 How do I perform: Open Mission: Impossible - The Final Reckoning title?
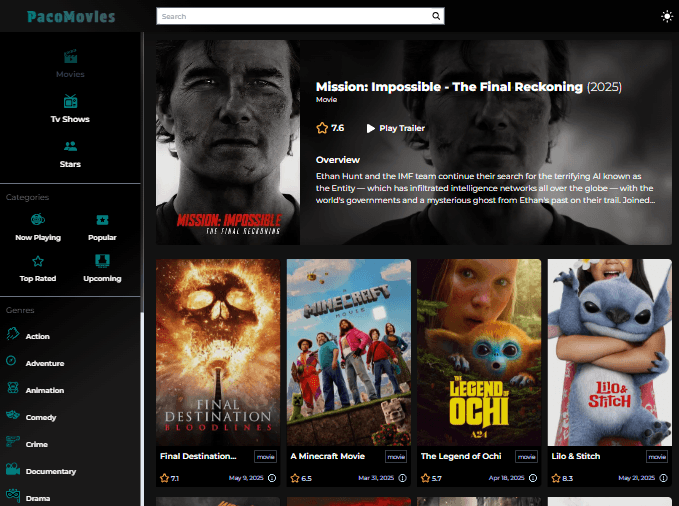(x=449, y=87)
